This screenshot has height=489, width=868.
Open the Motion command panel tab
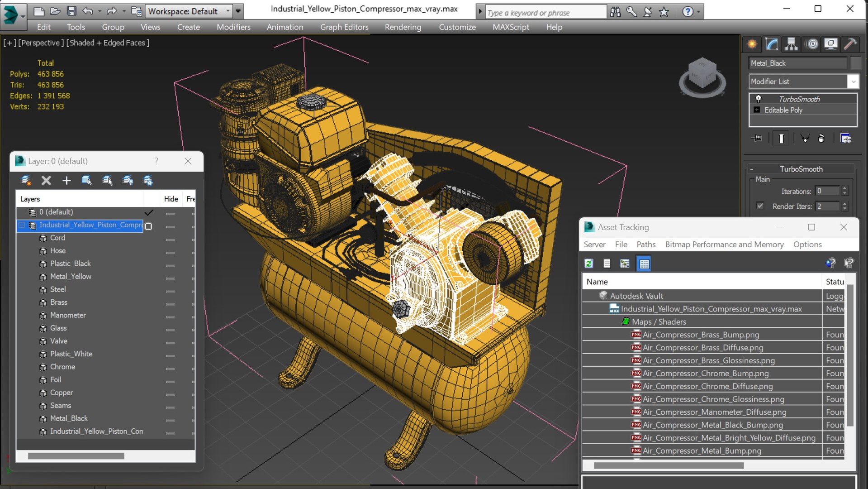click(812, 44)
